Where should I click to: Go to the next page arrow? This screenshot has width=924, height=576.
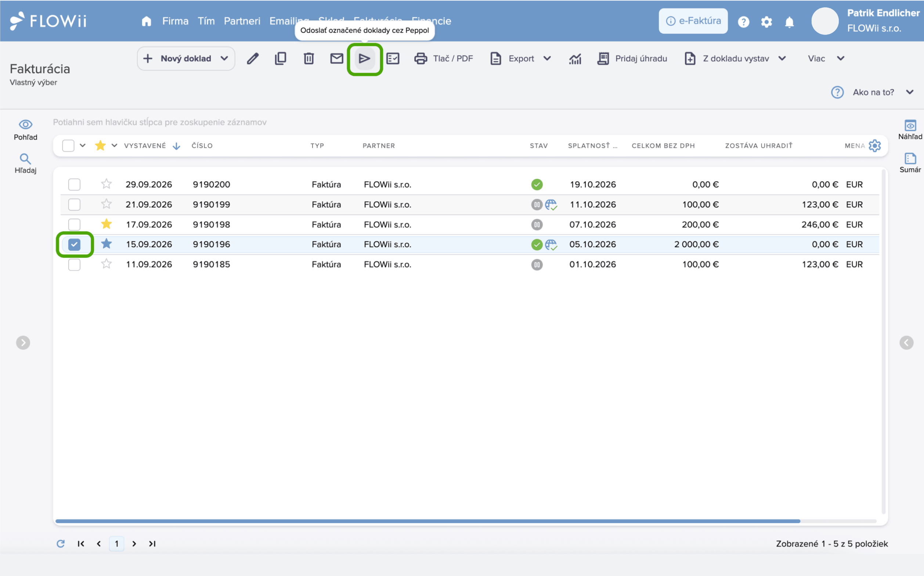(x=134, y=544)
